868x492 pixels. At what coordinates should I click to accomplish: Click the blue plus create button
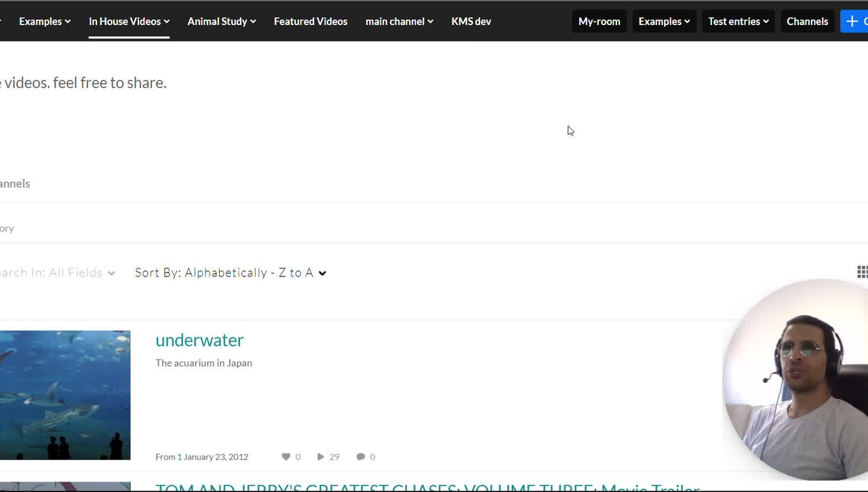[854, 21]
